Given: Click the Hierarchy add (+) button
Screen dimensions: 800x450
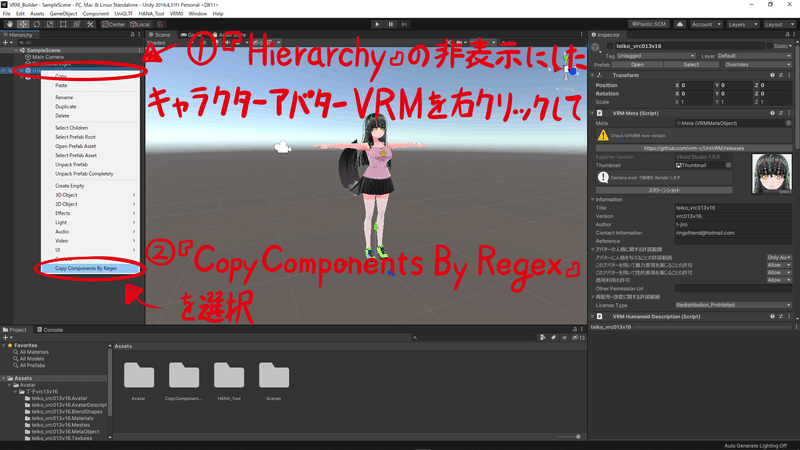Looking at the screenshot, I should (6, 43).
